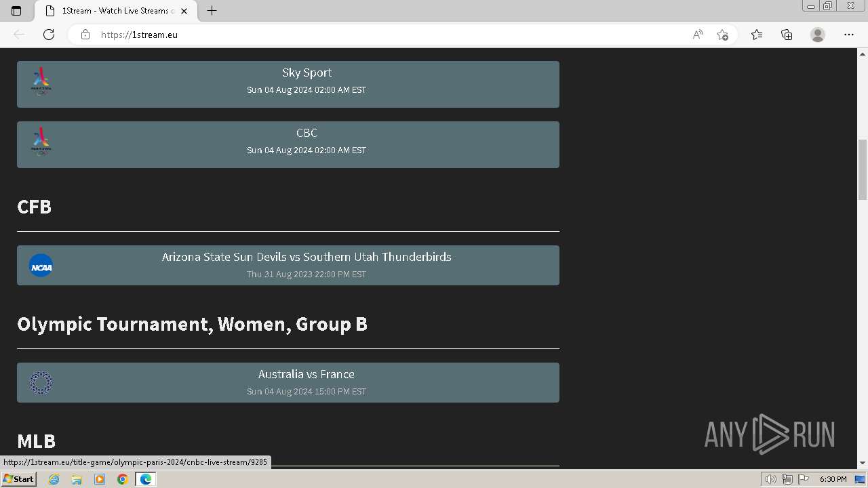Open the Favorites list

(757, 35)
